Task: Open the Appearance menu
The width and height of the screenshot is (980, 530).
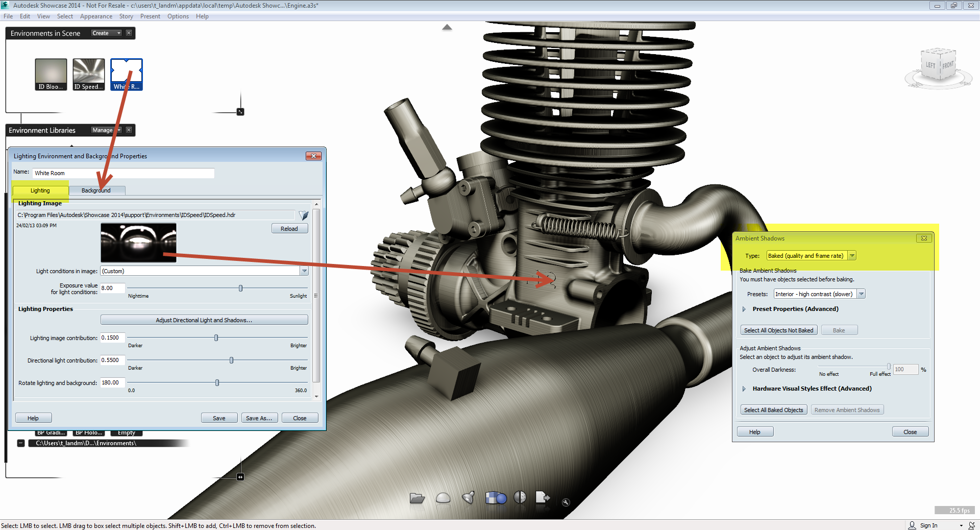Action: tap(96, 16)
